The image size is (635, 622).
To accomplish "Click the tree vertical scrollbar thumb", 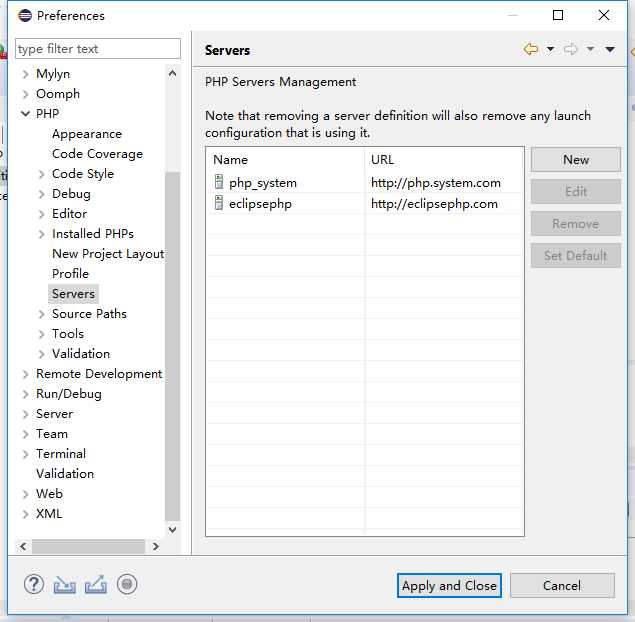I will pyautogui.click(x=172, y=346).
